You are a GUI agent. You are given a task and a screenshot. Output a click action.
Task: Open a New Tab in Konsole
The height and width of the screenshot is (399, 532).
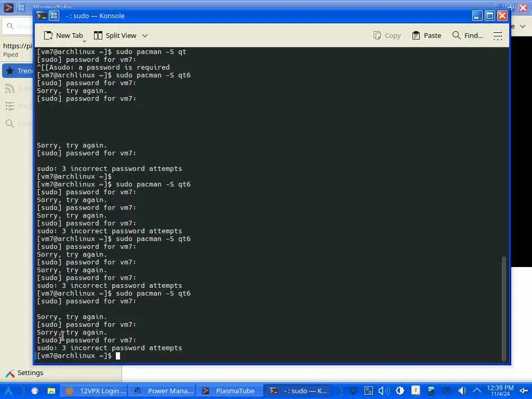(63, 36)
